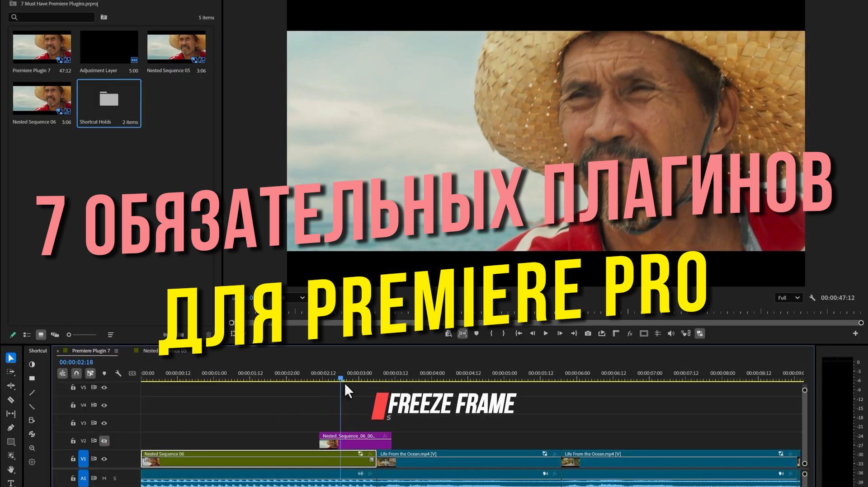Switch to Premiere Plugin 7 timeline tab
The height and width of the screenshot is (487, 868).
pyautogui.click(x=91, y=351)
